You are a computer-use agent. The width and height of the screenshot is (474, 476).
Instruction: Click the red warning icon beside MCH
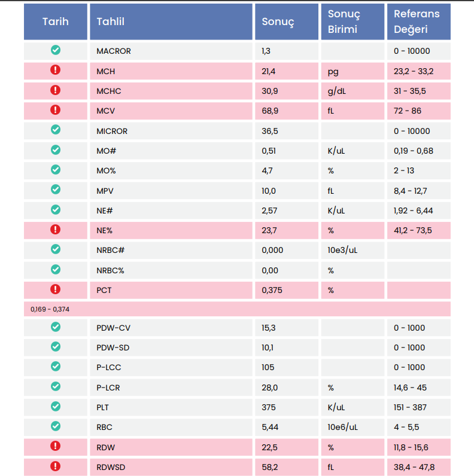[x=56, y=71]
